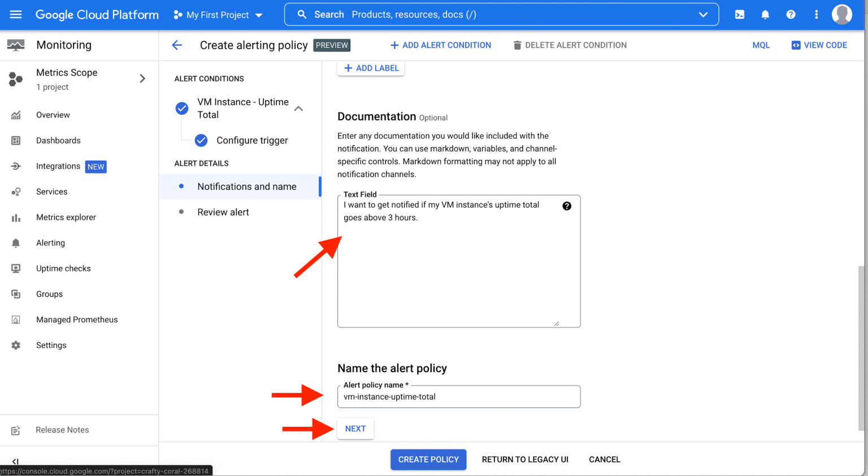Click the Settings gear icon
Image resolution: width=868 pixels, height=476 pixels.
(x=16, y=345)
